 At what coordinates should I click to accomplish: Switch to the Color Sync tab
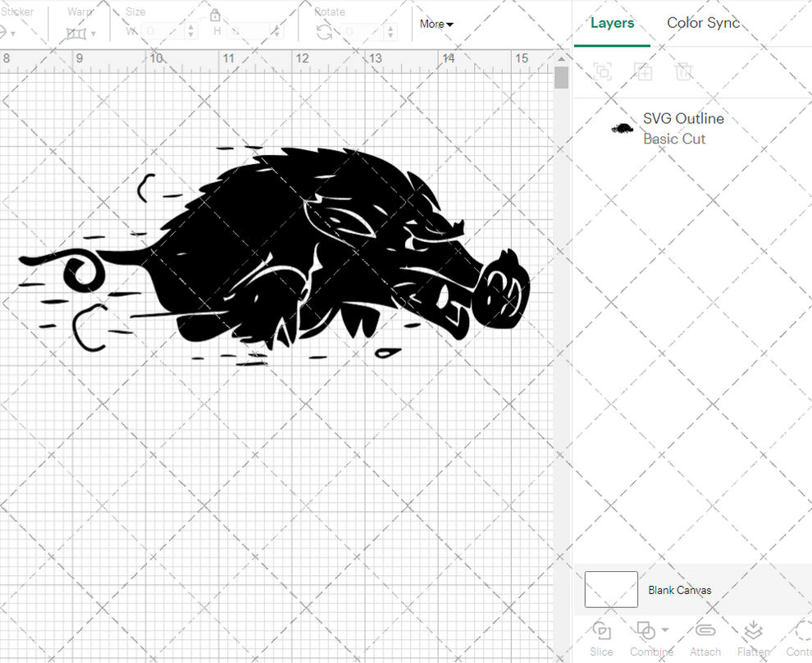pos(703,23)
